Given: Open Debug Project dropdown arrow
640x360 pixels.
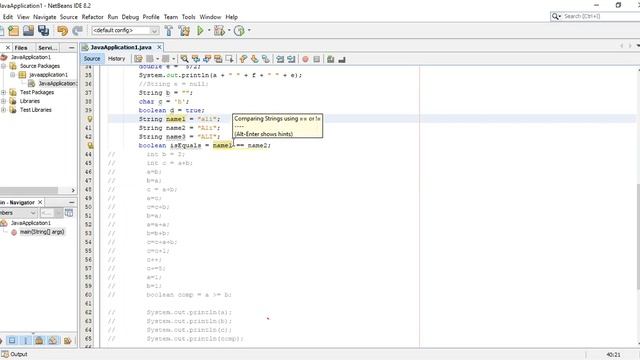Looking at the screenshot, I should point(229,31).
